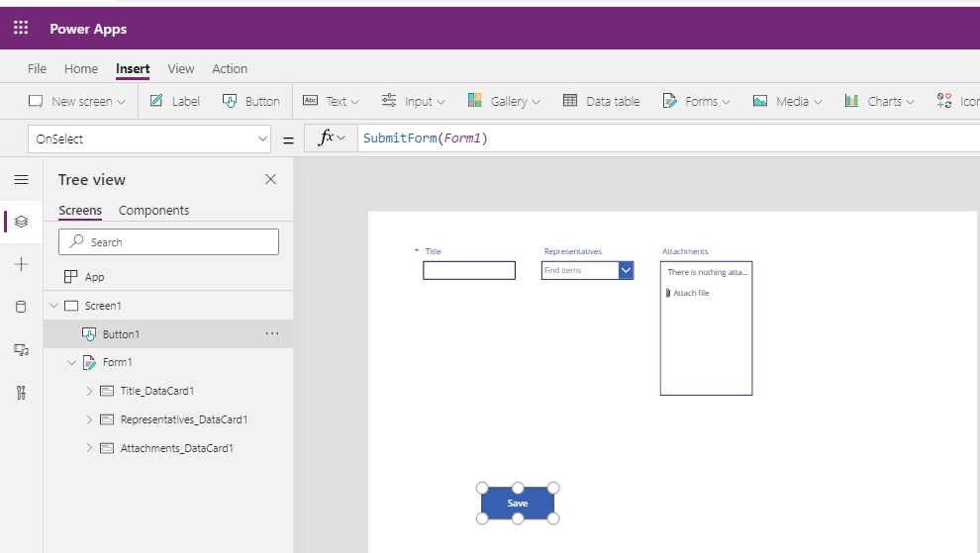980x553 pixels.
Task: Expand Representatives_DataCard1
Action: [x=89, y=419]
